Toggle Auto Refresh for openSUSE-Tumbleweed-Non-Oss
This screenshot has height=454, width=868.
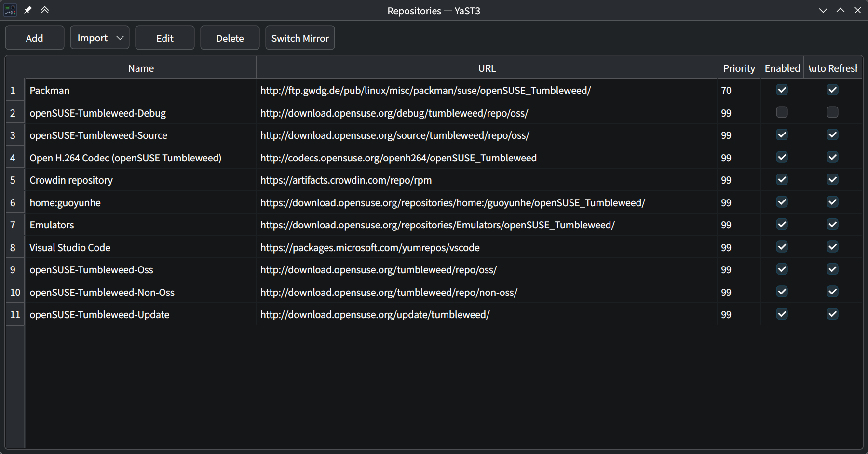[x=832, y=292]
